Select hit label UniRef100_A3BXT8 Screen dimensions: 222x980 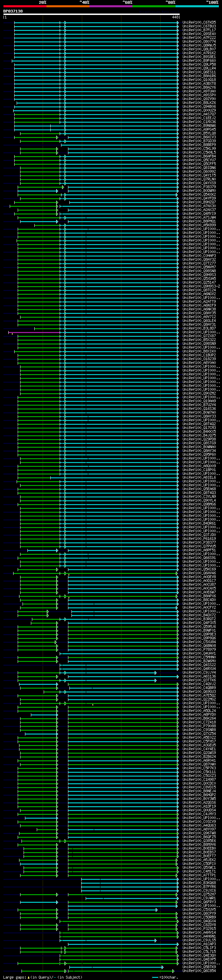click(199, 84)
